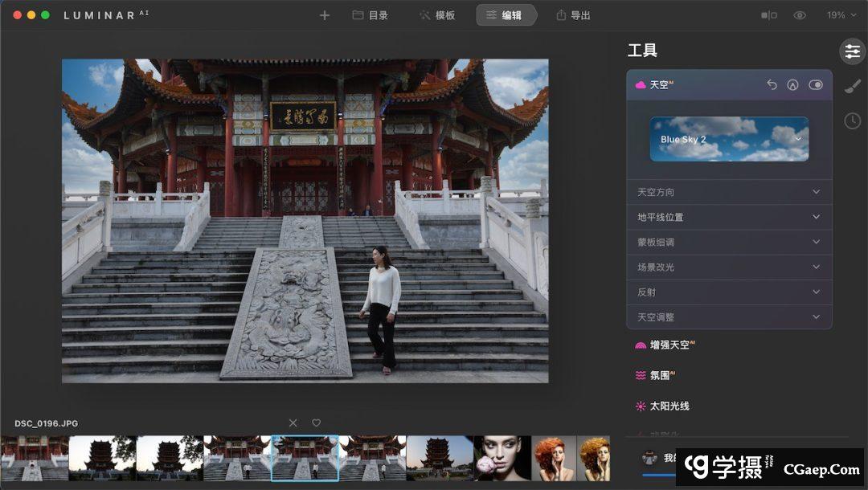
Task: Switch to the 模板 tab
Action: click(436, 15)
